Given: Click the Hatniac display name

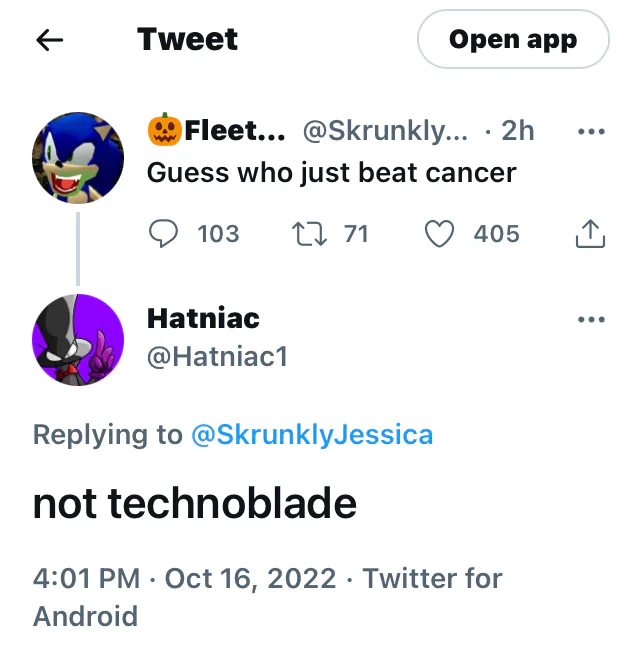Looking at the screenshot, I should (x=203, y=319).
